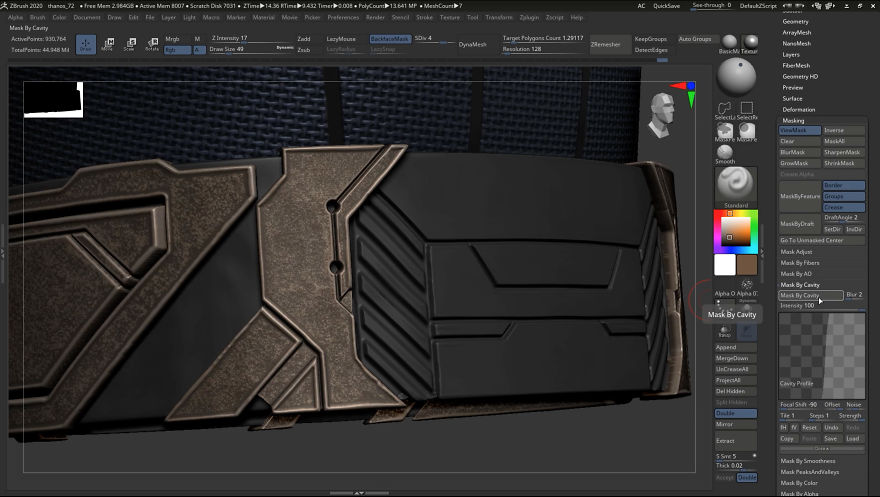Viewport: 880px width, 497px height.
Task: Click the camera head orientation icon
Action: point(663,114)
